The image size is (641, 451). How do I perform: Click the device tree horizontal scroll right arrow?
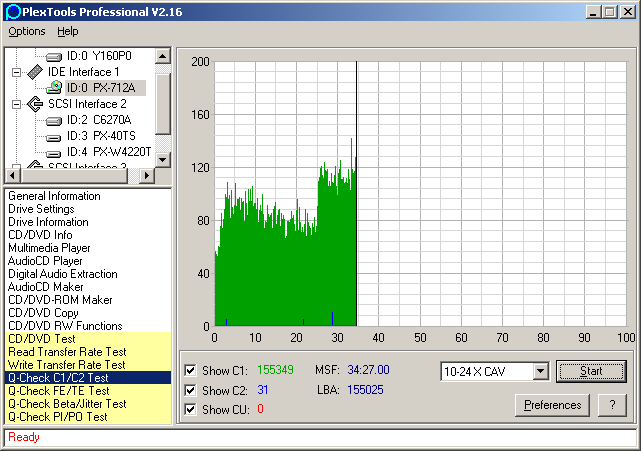147,176
